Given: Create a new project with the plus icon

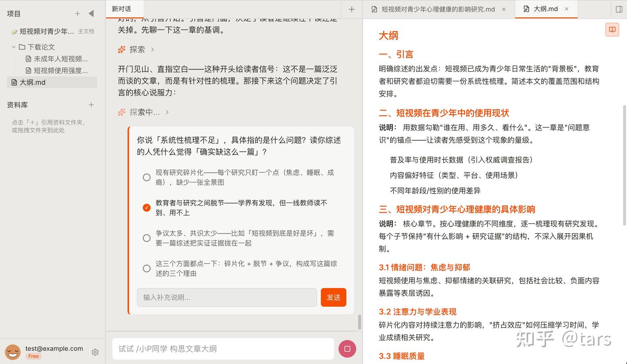Looking at the screenshot, I should [77, 13].
